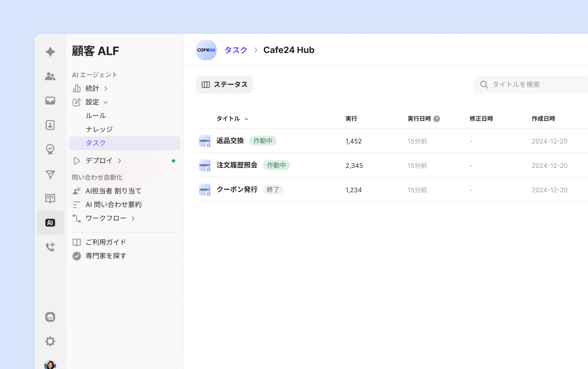Open the contacts address book icon
The image size is (588, 369).
point(50,125)
